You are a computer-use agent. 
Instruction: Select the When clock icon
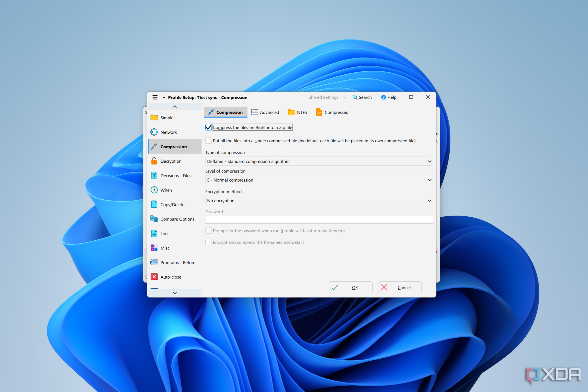click(x=154, y=190)
